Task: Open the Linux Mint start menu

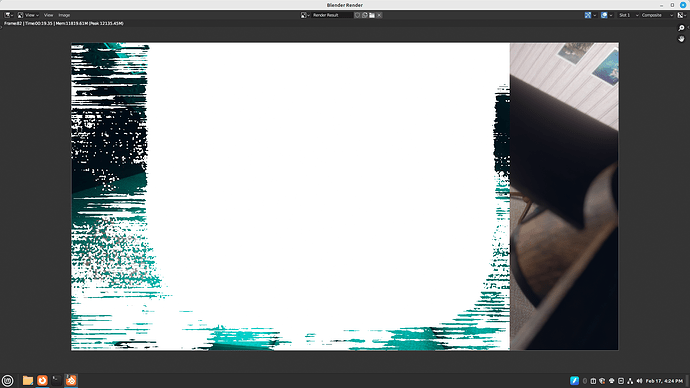Action: 7,381
